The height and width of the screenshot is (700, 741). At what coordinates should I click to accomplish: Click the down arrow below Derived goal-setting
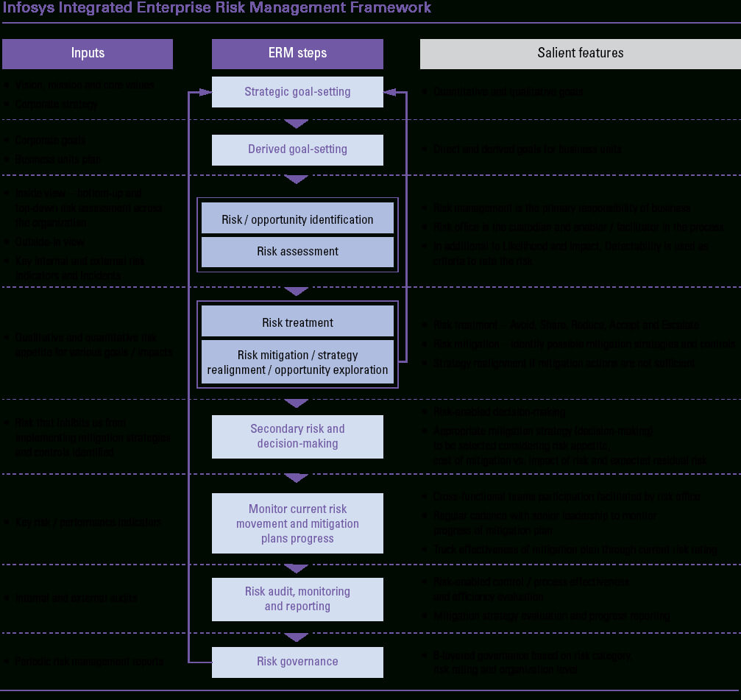(x=297, y=180)
